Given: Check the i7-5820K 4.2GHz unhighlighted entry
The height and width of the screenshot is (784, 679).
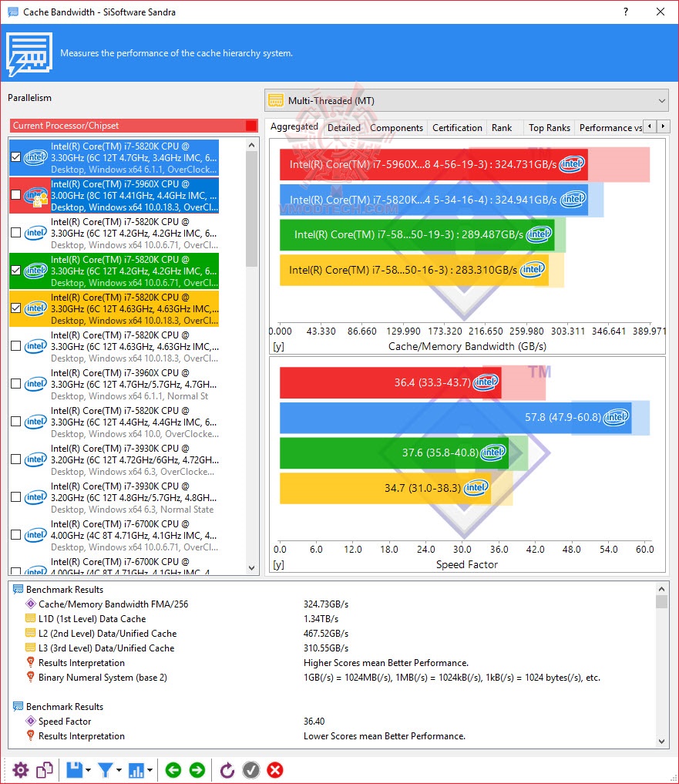Looking at the screenshot, I should (16, 233).
